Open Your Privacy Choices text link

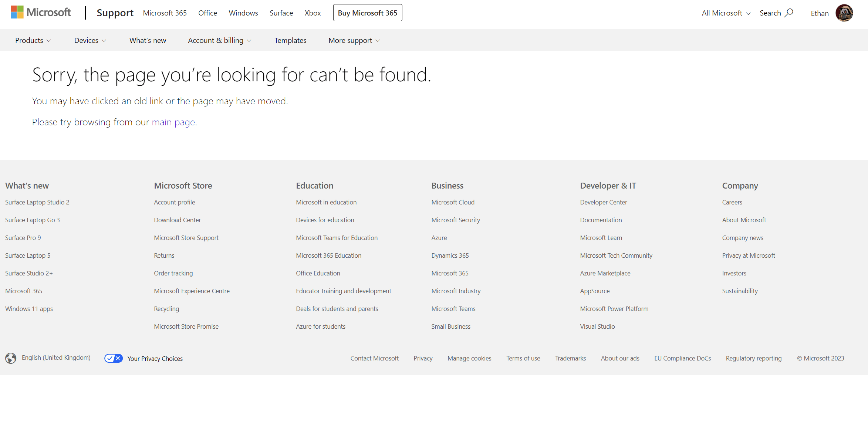[155, 359]
